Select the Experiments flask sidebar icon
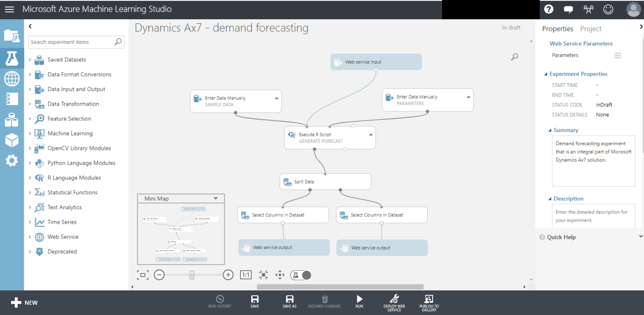This screenshot has width=644, height=315. (x=12, y=58)
